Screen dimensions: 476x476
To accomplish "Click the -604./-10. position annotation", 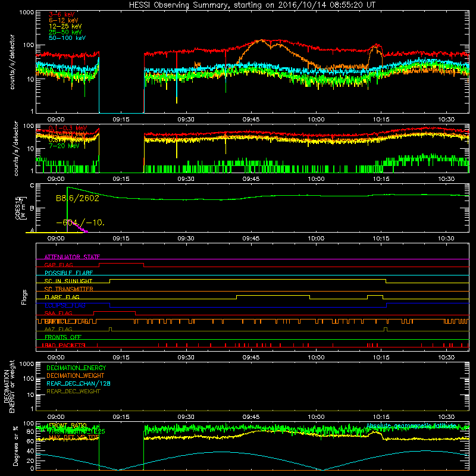I will click(x=80, y=223).
